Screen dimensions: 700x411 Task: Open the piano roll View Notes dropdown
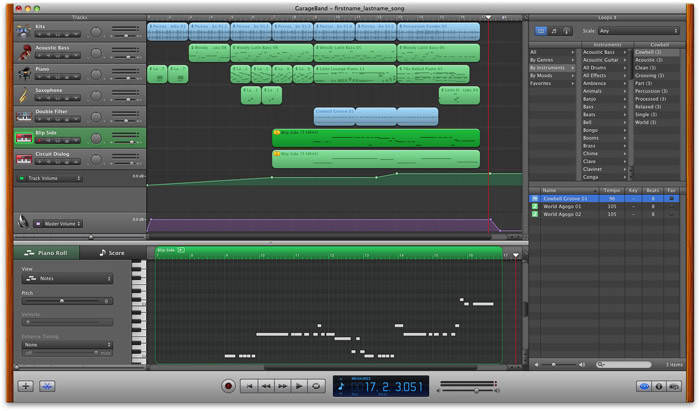point(67,278)
